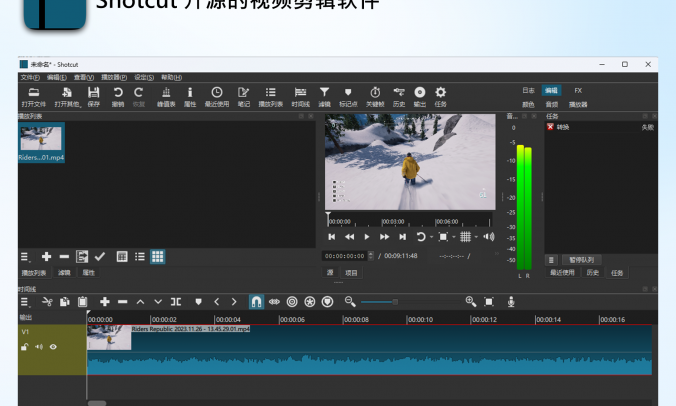Open the playlist panel hamburger menu
The image size is (676, 406).
pyautogui.click(x=25, y=257)
